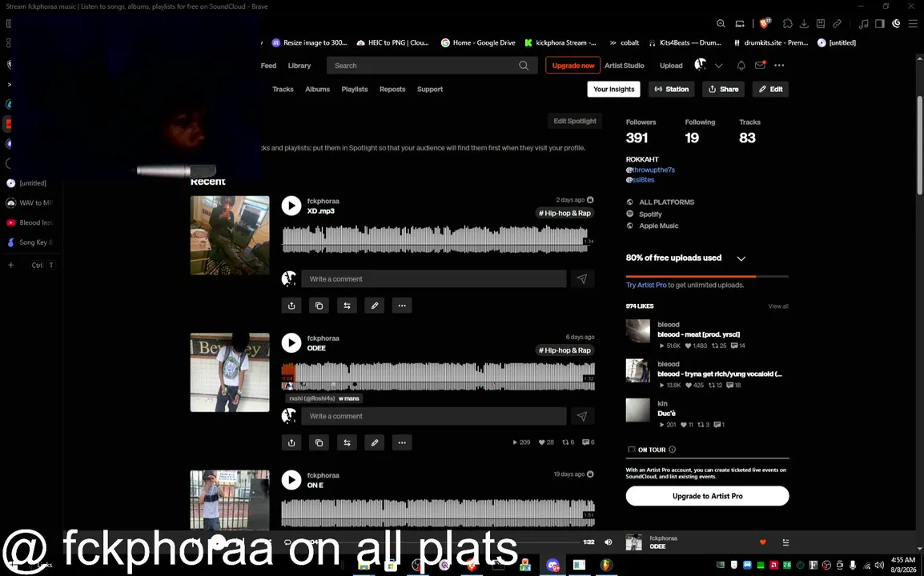Click edit pencil icon under ODEE track
This screenshot has width=924, height=576.
pos(375,443)
